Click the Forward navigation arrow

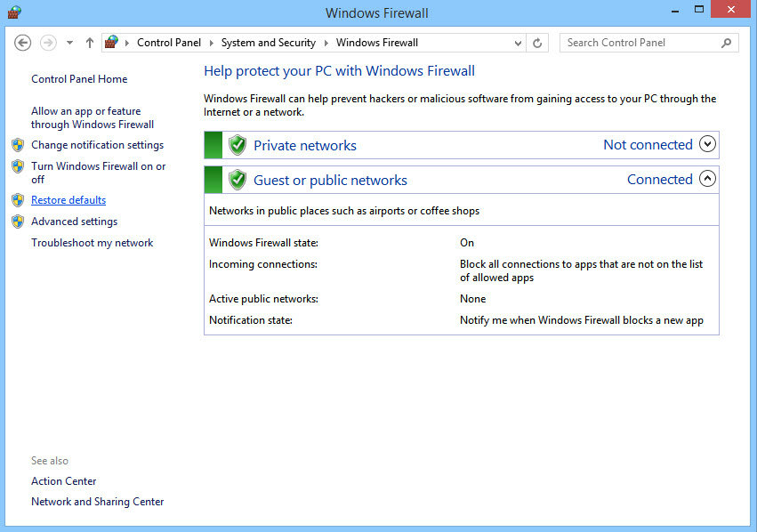coord(48,43)
